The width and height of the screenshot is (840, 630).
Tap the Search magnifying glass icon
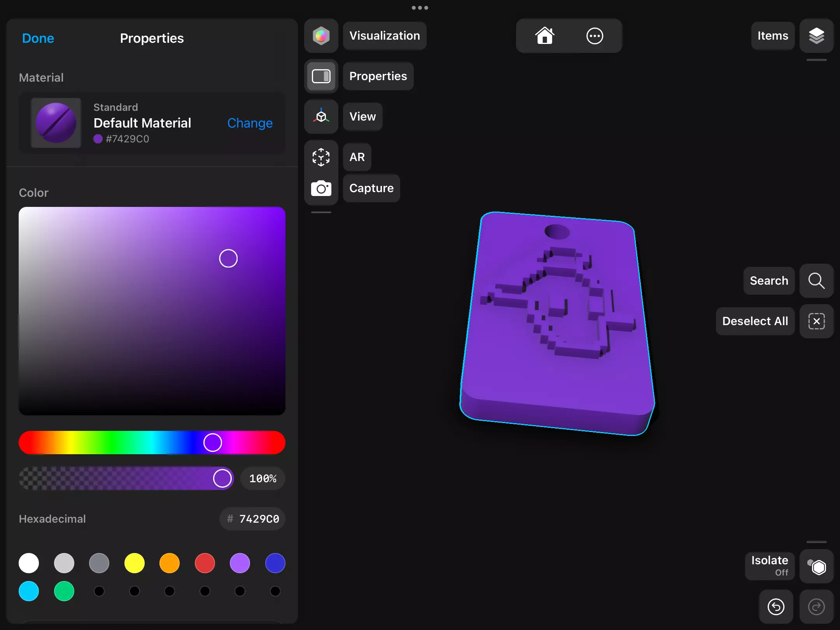coord(816,281)
